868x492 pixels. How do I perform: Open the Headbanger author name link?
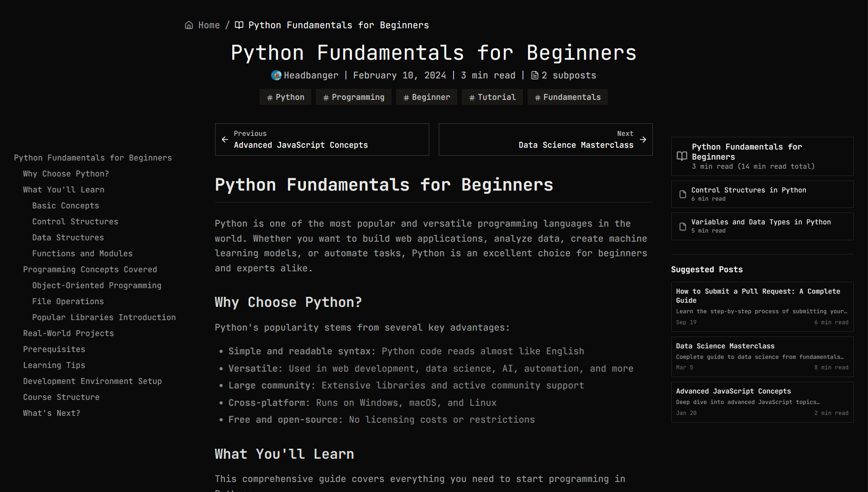pos(311,75)
